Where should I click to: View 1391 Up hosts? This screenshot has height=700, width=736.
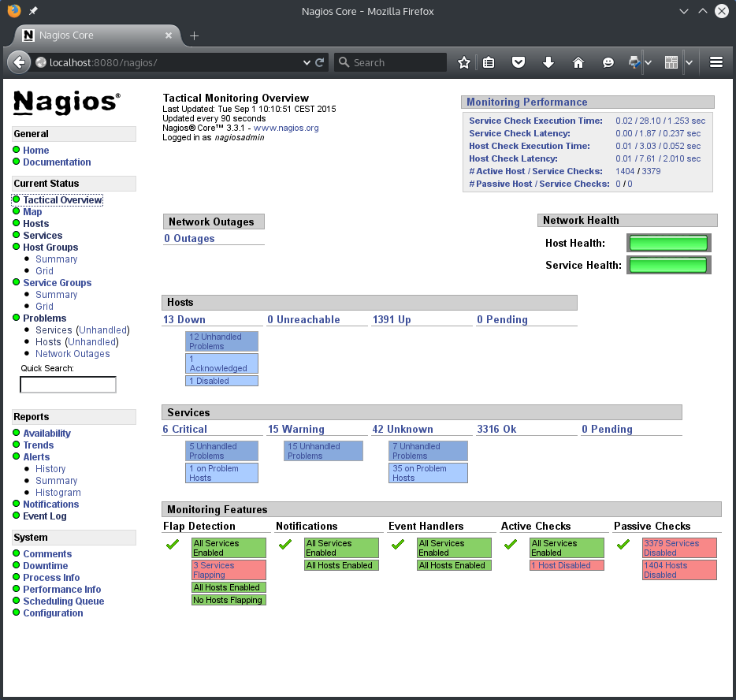[x=392, y=320]
